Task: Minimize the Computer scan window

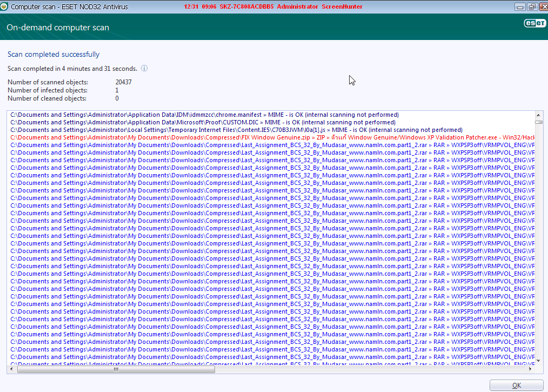Action: click(520, 7)
